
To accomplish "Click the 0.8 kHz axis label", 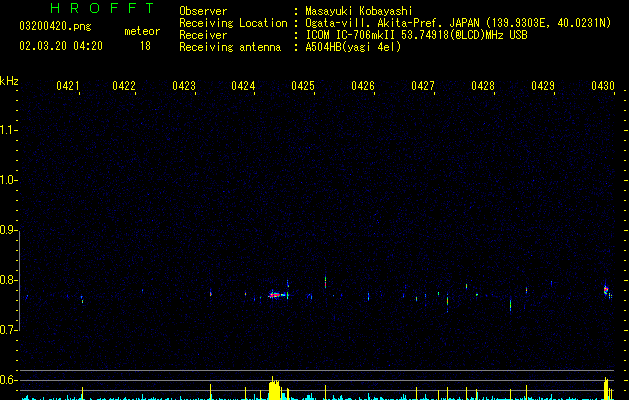I will [x=8, y=280].
